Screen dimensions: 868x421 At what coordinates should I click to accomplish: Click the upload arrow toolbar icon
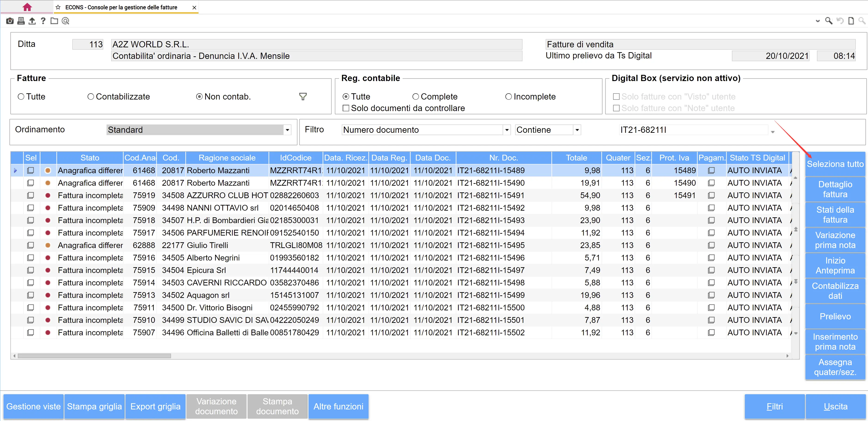[x=32, y=21]
